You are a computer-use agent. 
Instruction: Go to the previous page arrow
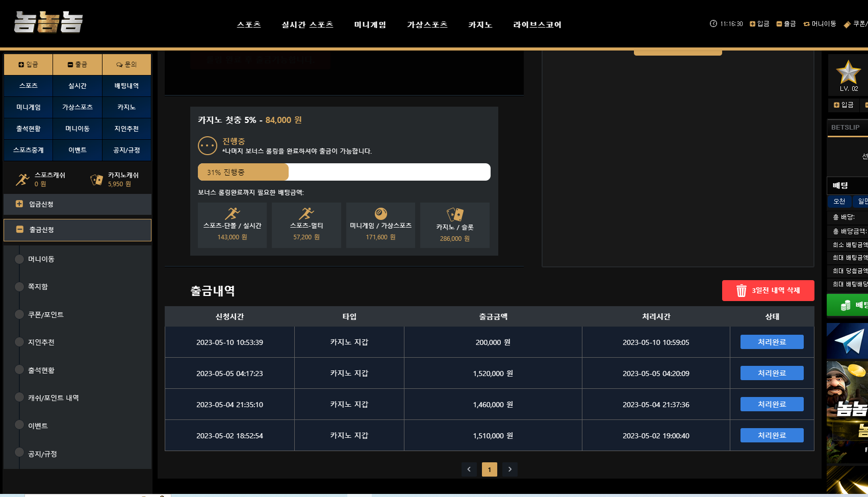click(469, 469)
